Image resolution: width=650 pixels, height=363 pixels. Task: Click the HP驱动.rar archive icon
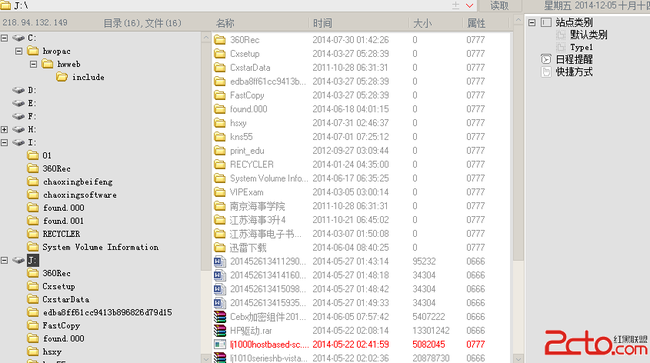(220, 331)
